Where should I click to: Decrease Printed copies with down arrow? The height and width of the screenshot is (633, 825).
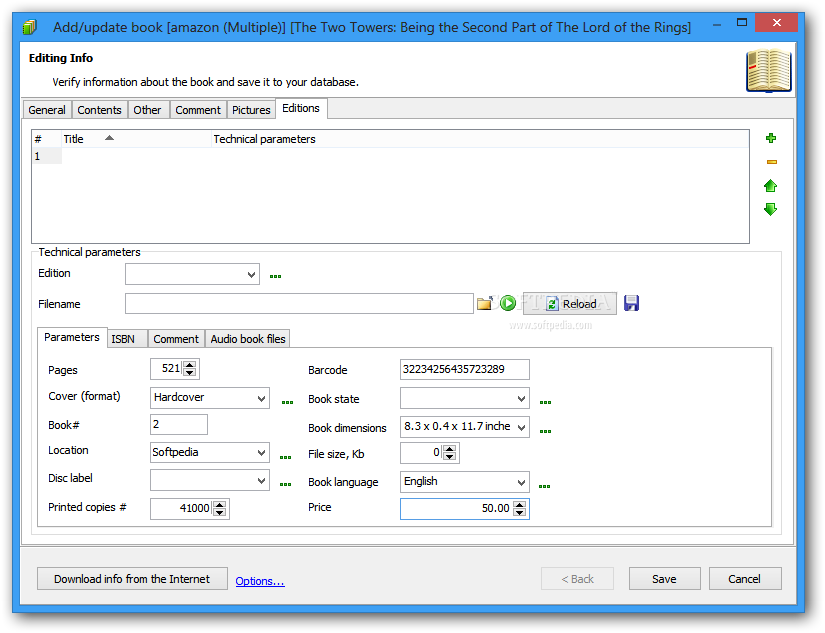pyautogui.click(x=220, y=513)
